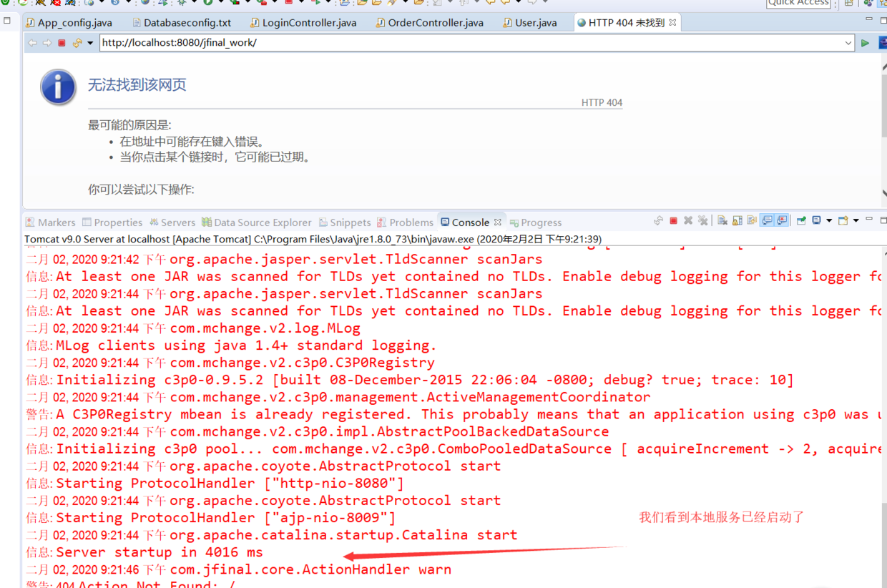The image size is (887, 588).
Task: Close the Console view tab
Action: (x=498, y=222)
